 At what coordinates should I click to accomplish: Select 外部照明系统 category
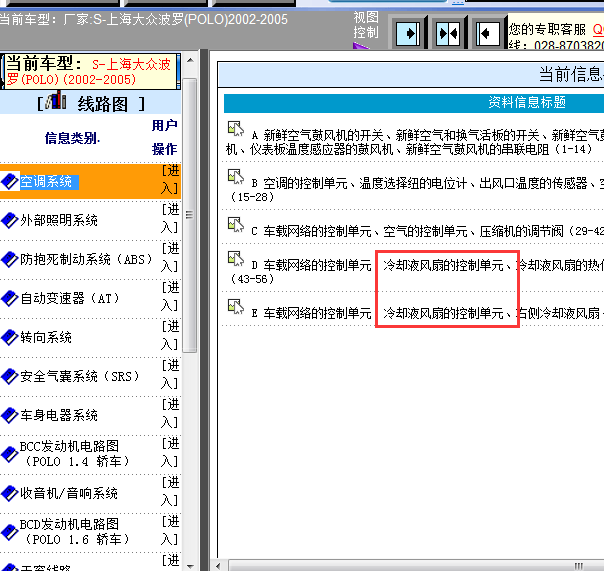(59, 220)
